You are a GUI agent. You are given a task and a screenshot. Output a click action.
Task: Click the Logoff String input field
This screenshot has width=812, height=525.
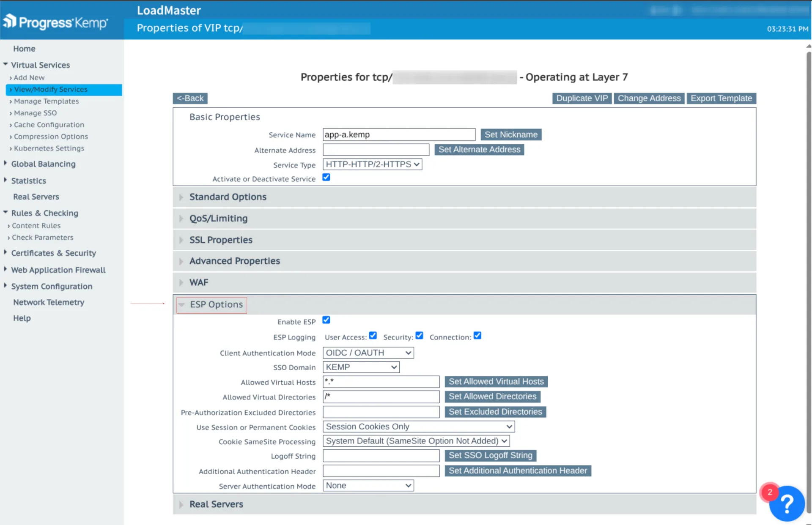(x=381, y=456)
